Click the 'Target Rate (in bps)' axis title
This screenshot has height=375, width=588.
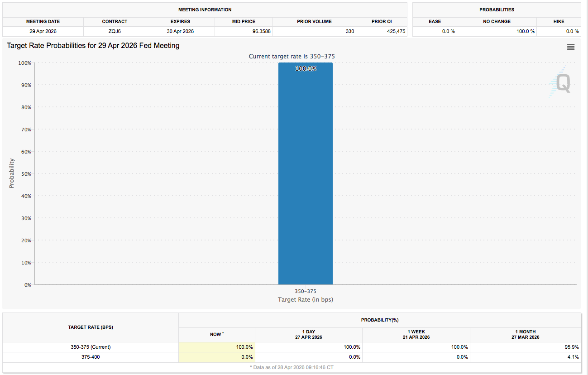(x=306, y=300)
